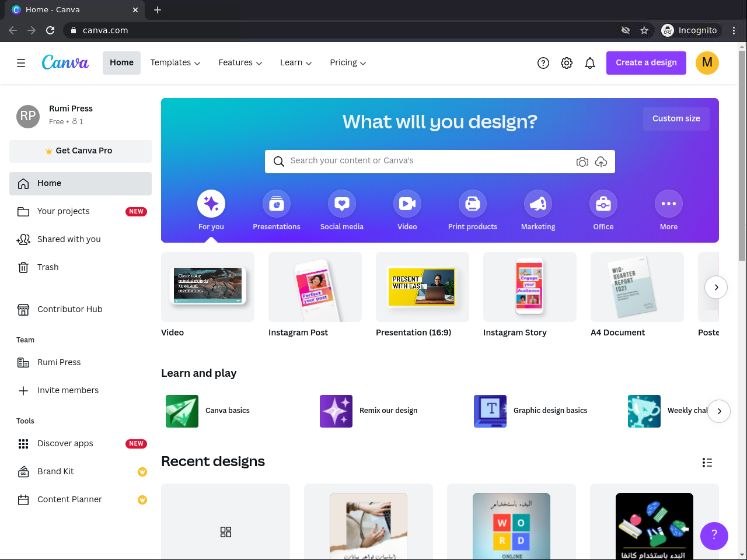Select the Marketing megaphone icon
This screenshot has height=560, width=747.
pyautogui.click(x=538, y=204)
